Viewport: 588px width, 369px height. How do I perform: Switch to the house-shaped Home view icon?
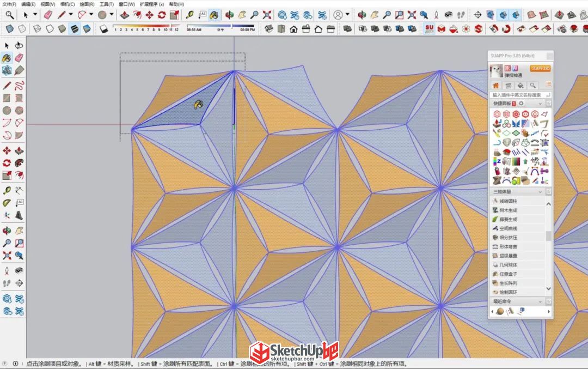coord(293,29)
